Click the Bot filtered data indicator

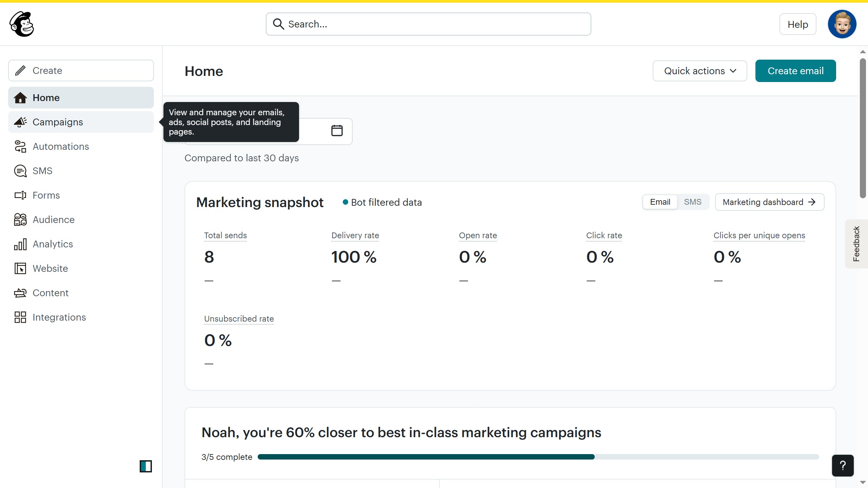coord(382,202)
